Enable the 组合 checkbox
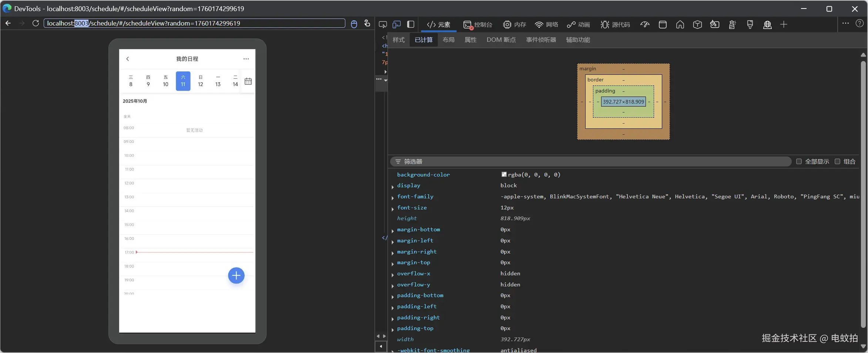The width and height of the screenshot is (868, 353). pos(837,162)
